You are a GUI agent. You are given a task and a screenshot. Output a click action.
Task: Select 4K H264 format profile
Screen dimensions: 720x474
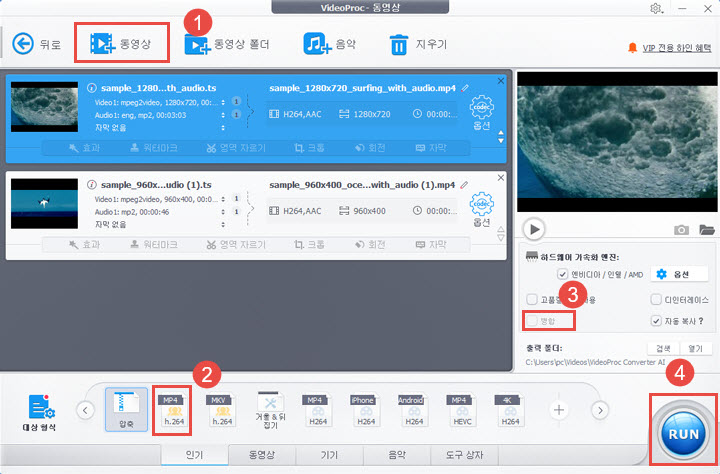(510, 410)
